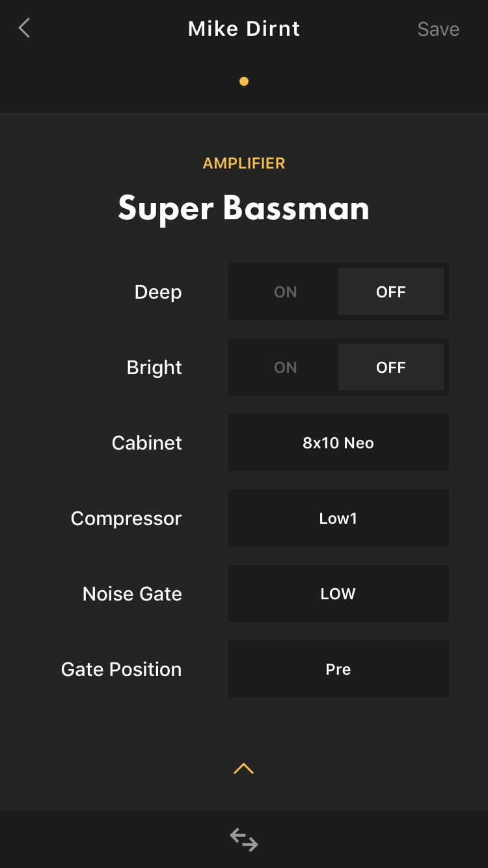Save the preset with Save button
Viewport: 488px width, 868px height.
439,29
